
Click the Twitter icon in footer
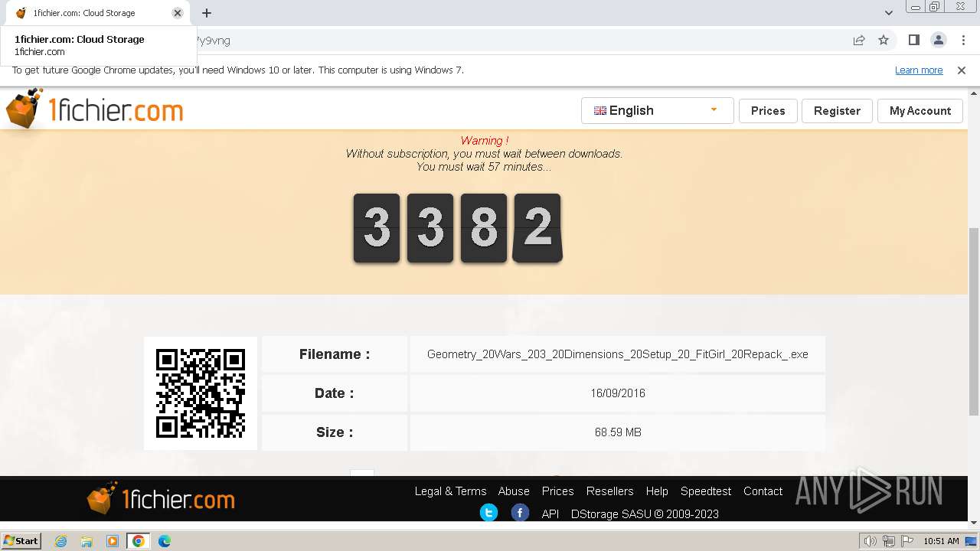tap(488, 513)
